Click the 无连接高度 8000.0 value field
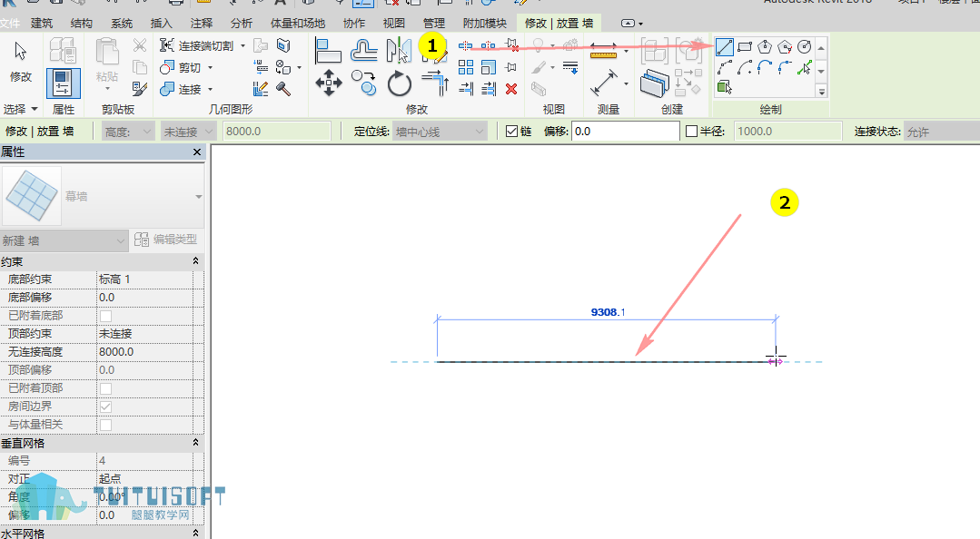Screen dimensions: 980x539 (x=144, y=352)
